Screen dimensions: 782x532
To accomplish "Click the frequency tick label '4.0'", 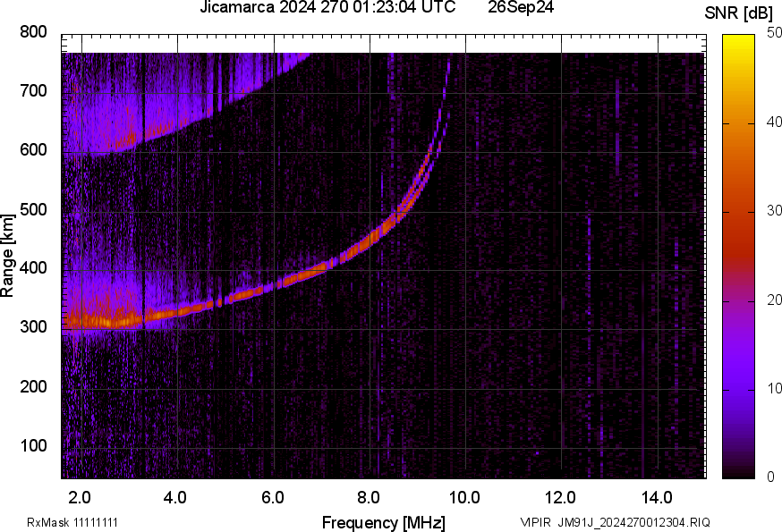I will 175,498.
